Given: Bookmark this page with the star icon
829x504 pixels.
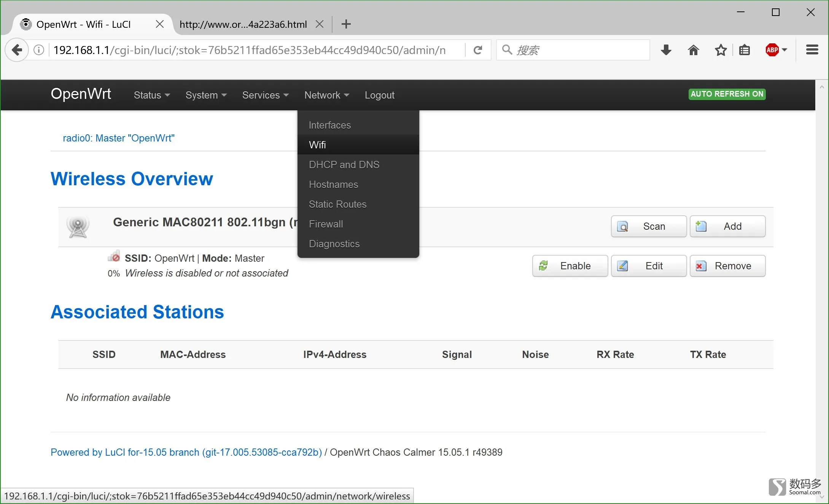Looking at the screenshot, I should [721, 50].
